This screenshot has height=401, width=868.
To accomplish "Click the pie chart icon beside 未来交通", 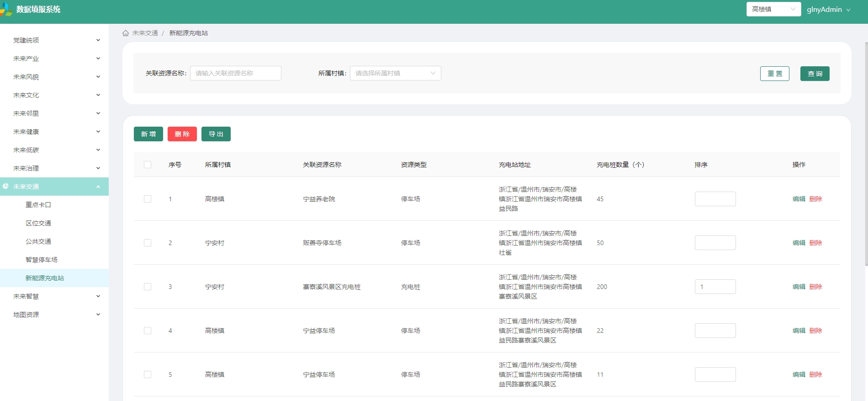I will pos(5,186).
